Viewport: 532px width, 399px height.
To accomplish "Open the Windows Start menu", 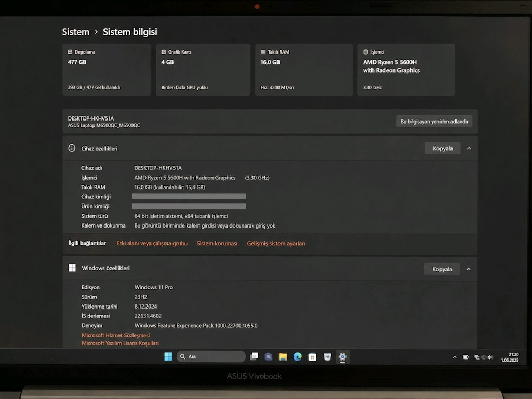I will [168, 356].
